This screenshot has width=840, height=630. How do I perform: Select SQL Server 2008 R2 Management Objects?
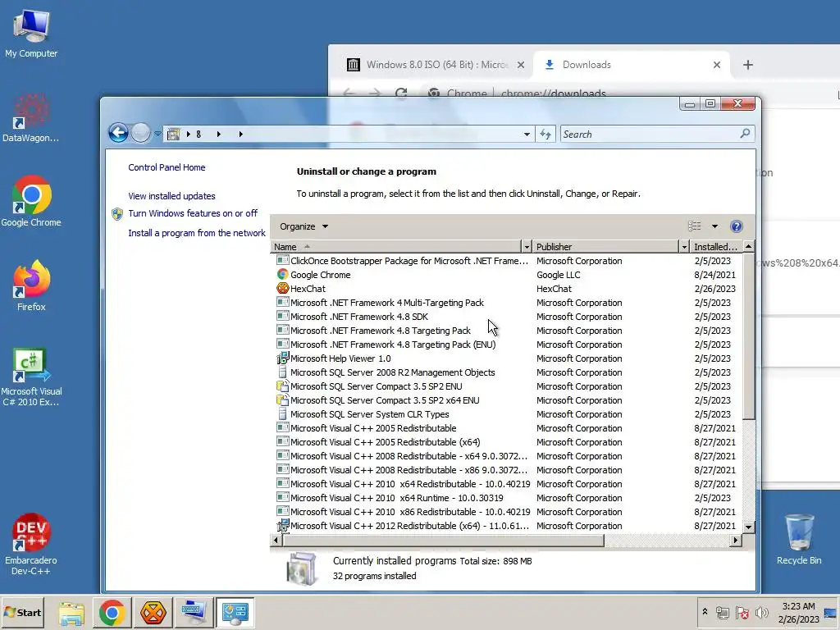click(x=507, y=372)
